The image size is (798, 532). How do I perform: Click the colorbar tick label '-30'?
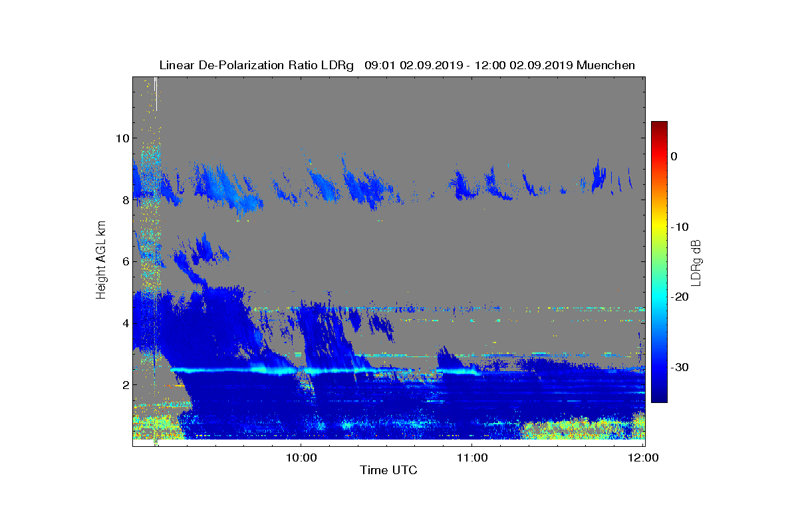pos(679,367)
